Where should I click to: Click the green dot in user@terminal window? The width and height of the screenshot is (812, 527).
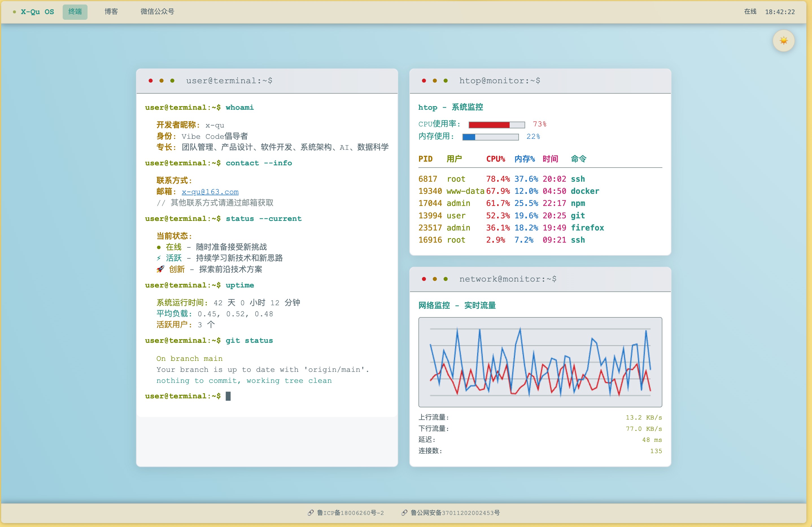pos(172,81)
